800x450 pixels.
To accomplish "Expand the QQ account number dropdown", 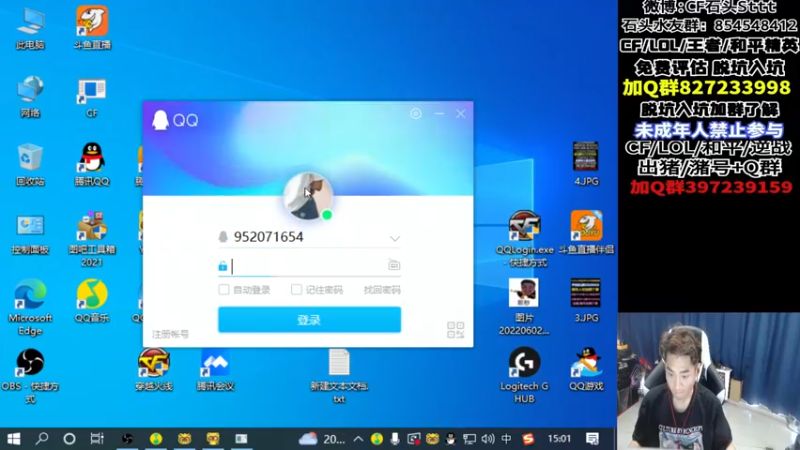I will click(394, 238).
